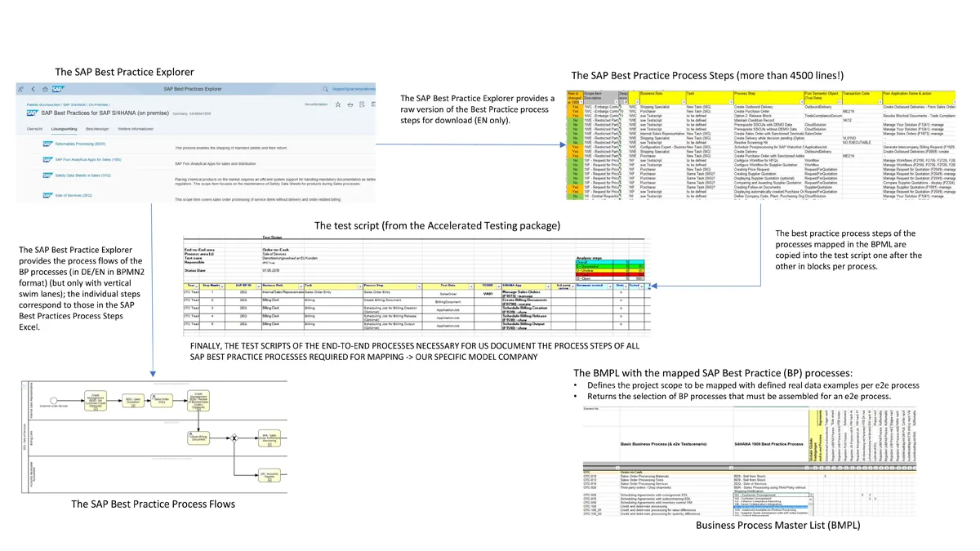This screenshot has width=980, height=551.
Task: Click SAP logo beside Safety Data Sheets
Action: 47,176
